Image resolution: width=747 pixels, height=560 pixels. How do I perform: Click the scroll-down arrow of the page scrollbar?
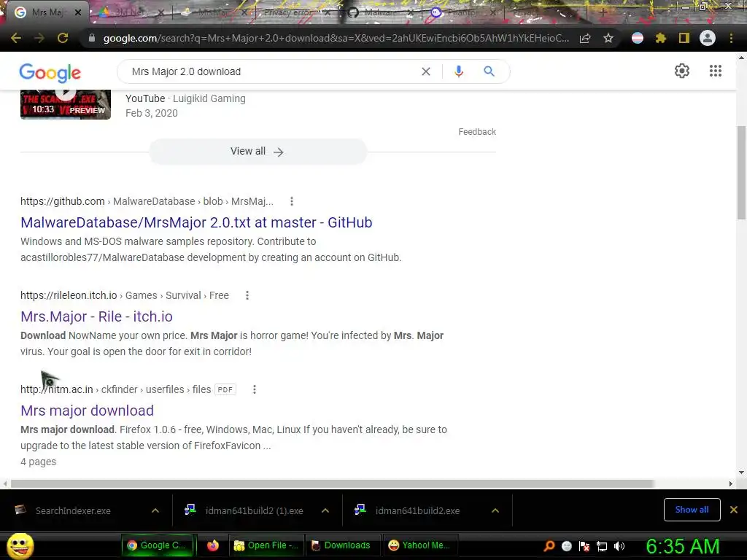pyautogui.click(x=741, y=472)
